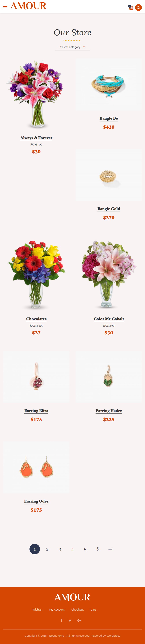Open the Wishlist footer link
145x644 pixels.
pos(37,609)
